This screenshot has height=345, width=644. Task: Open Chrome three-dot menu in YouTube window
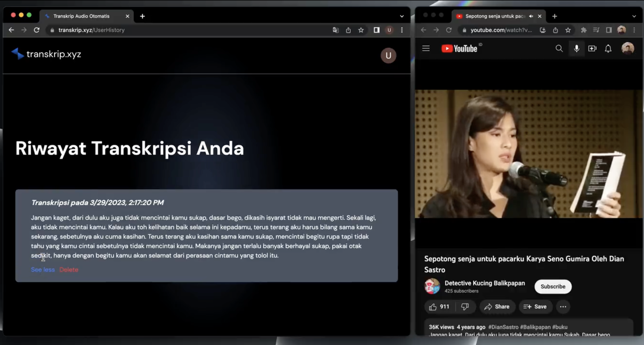tap(634, 30)
